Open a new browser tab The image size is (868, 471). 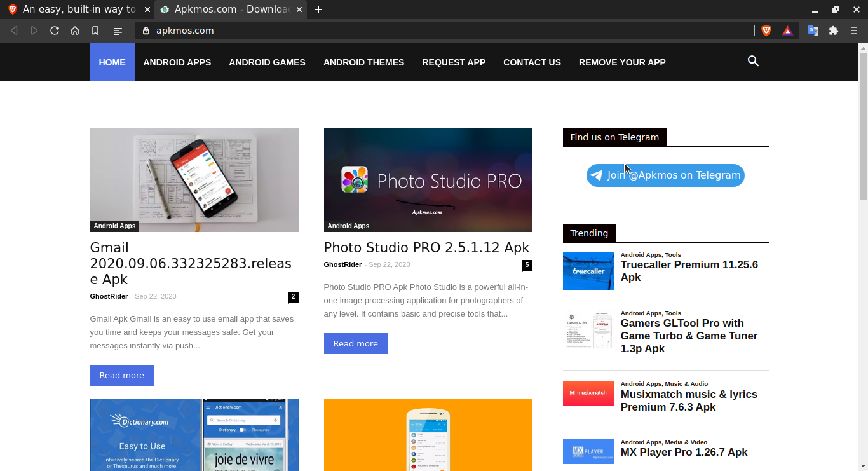click(318, 10)
